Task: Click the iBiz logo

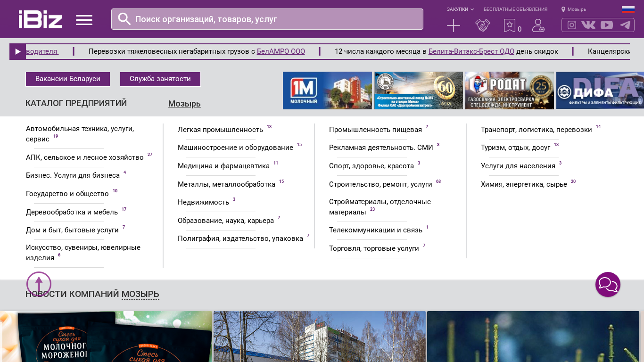Action: pos(40,19)
